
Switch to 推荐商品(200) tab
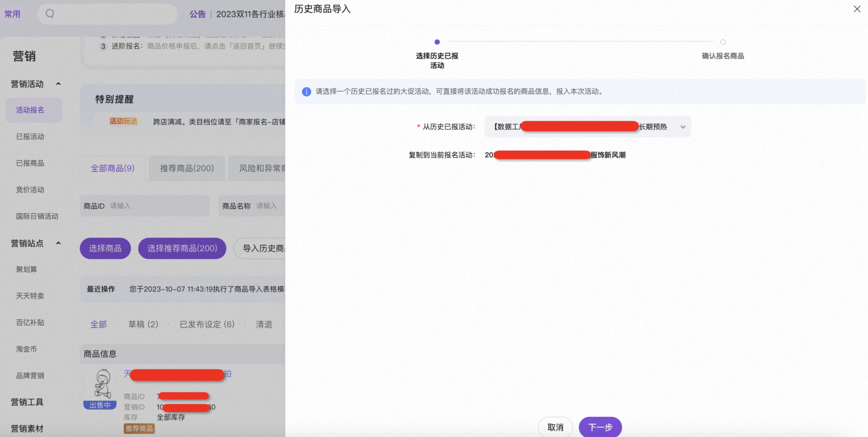pyautogui.click(x=187, y=168)
